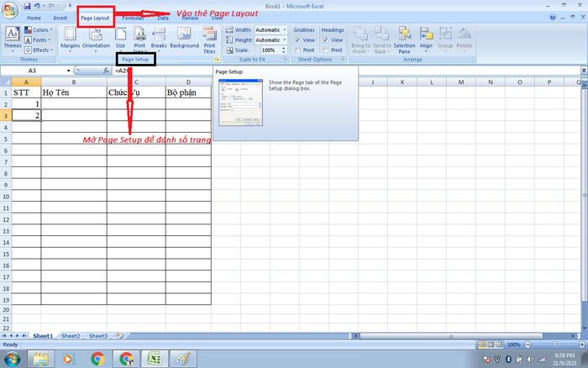
Task: Open Excel Help question mark icon
Action: coord(553,18)
